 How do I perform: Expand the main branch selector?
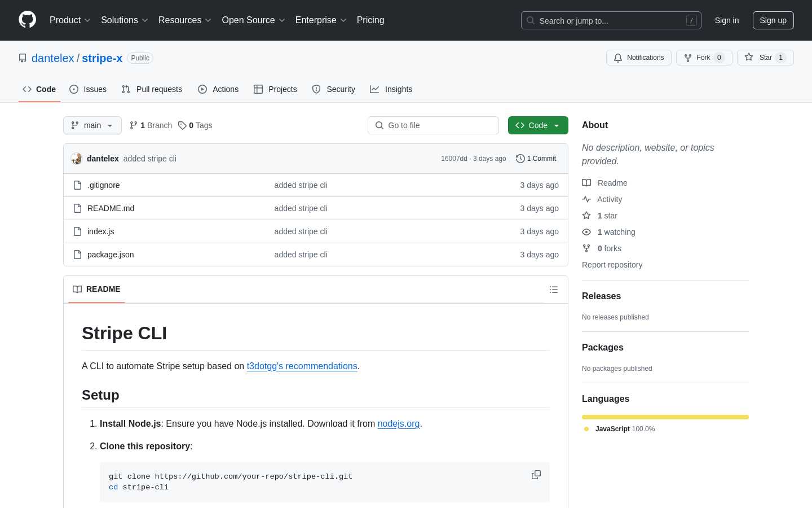pos(92,125)
